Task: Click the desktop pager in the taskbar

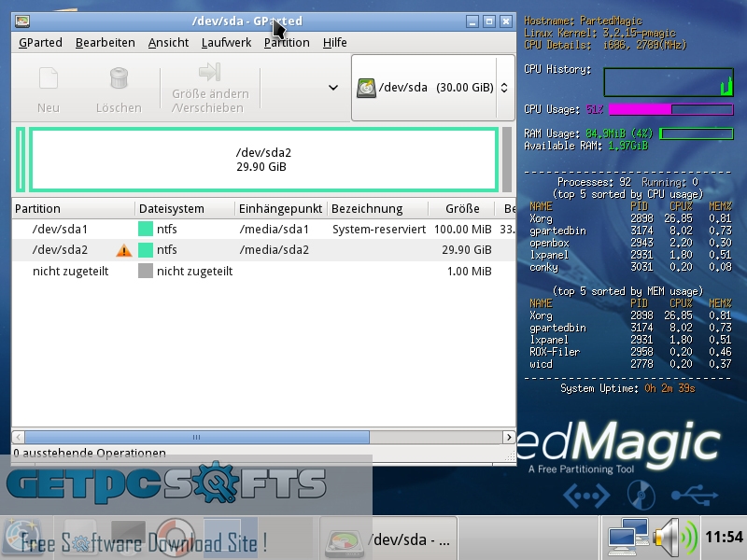Action: click(x=231, y=539)
